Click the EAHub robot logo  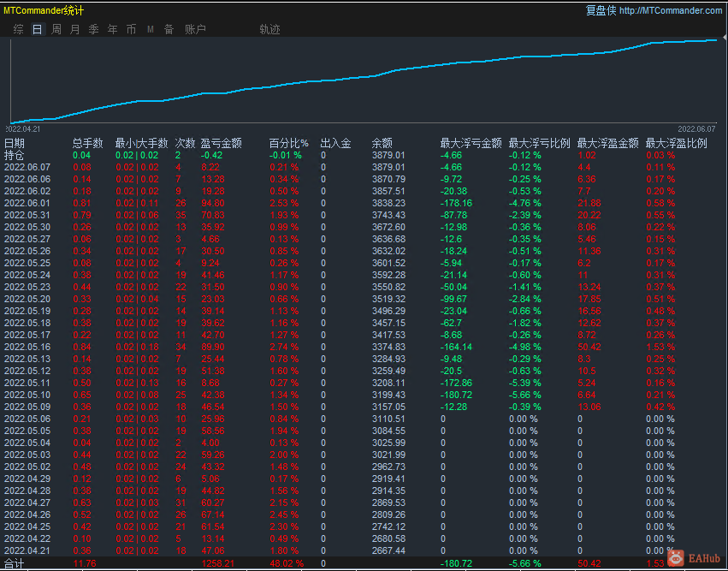(675, 556)
